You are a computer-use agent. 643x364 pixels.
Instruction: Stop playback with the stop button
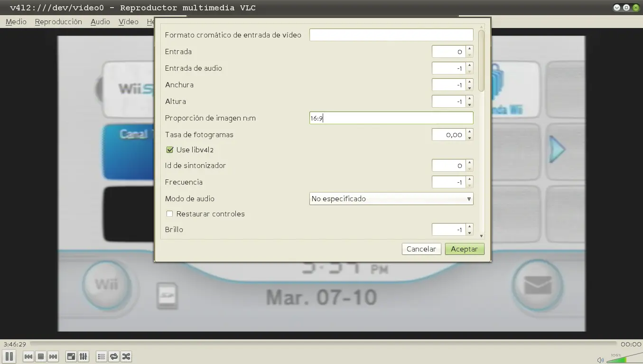pos(41,356)
